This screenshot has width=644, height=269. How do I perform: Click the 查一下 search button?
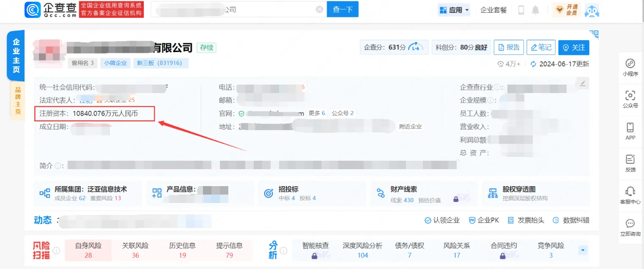point(343,9)
